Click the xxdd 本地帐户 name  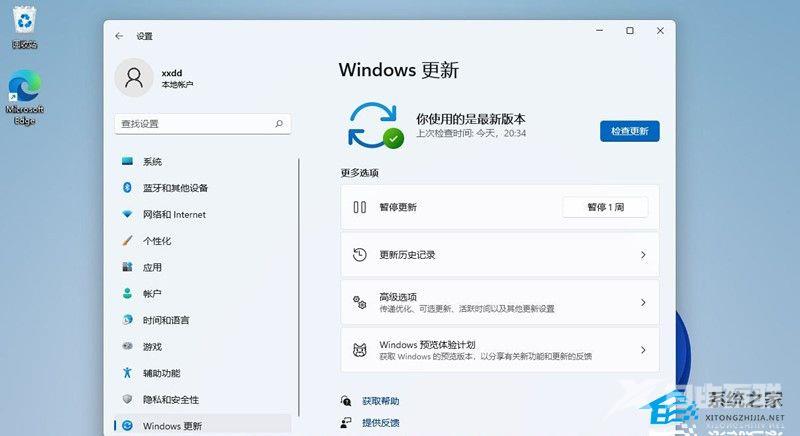coord(177,79)
